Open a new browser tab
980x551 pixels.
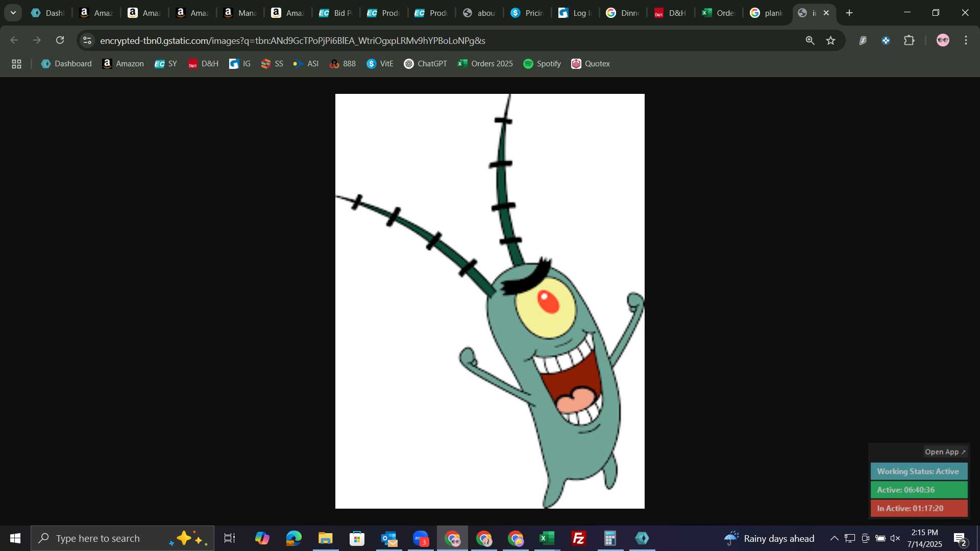pyautogui.click(x=849, y=13)
